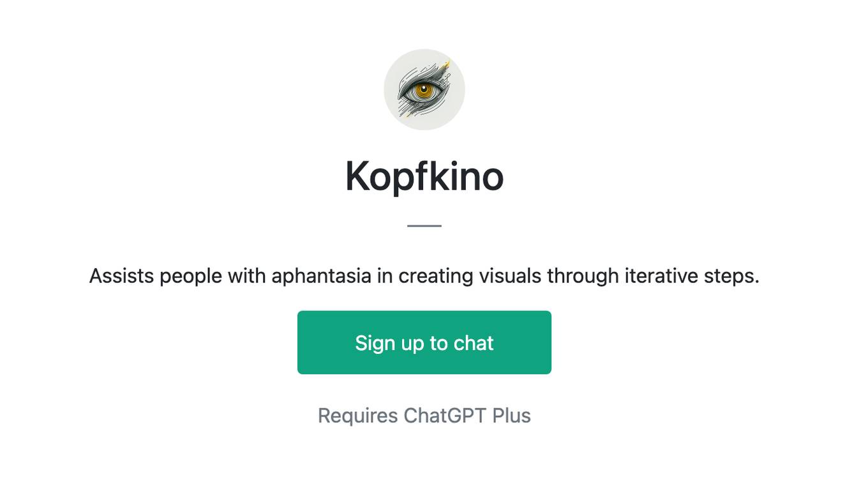Click the word 'Requires' below the button
This screenshot has width=868, height=488.
point(358,415)
